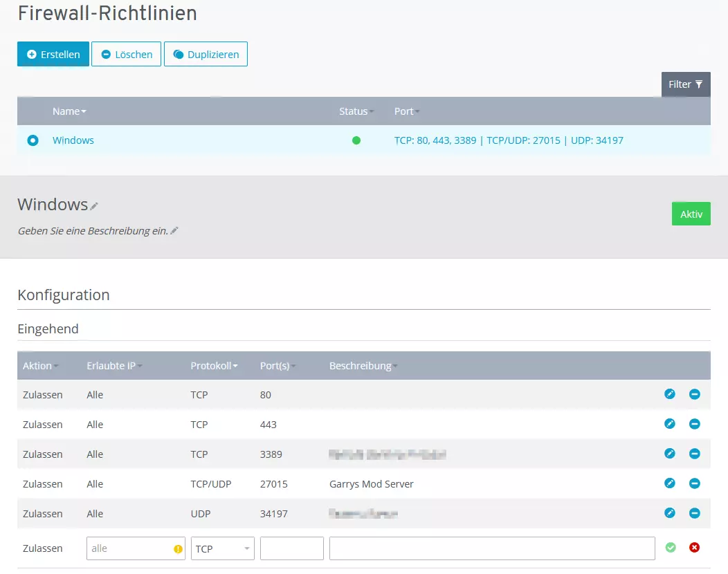Remove the port 3389 rule
The width and height of the screenshot is (728, 574).
point(695,454)
